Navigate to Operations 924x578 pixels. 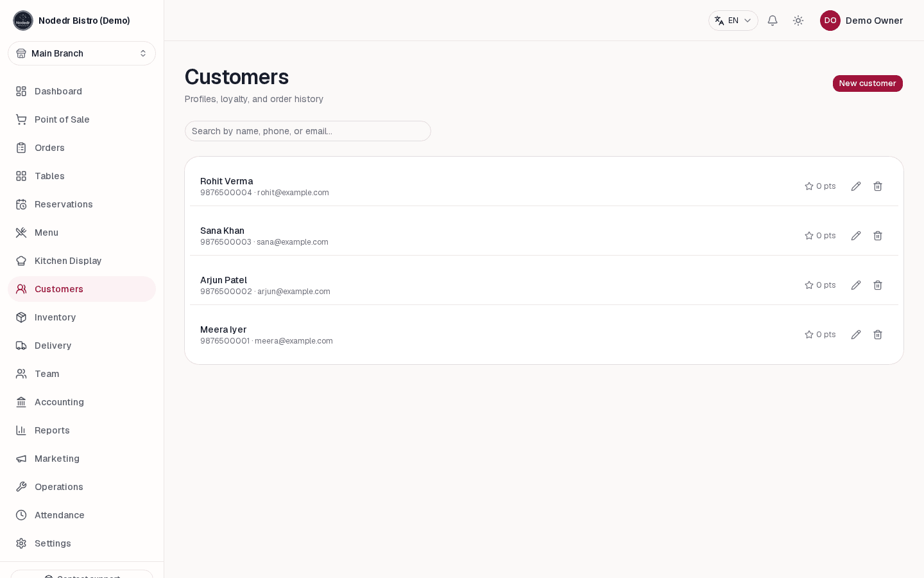pyautogui.click(x=81, y=487)
